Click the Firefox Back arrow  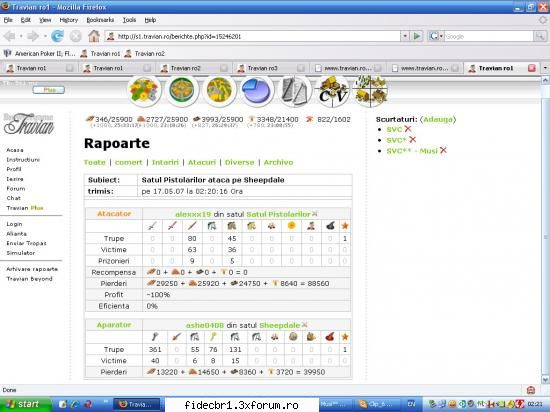coord(9,36)
